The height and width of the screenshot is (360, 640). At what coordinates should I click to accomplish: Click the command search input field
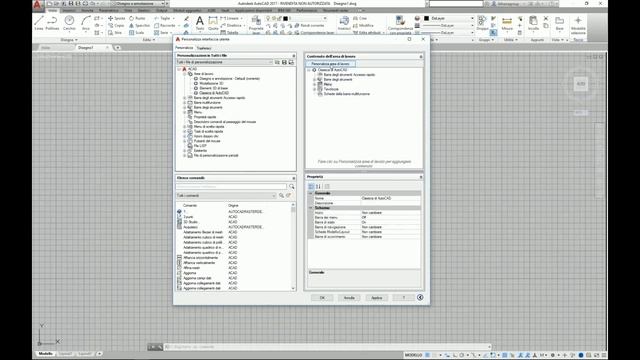coord(231,187)
